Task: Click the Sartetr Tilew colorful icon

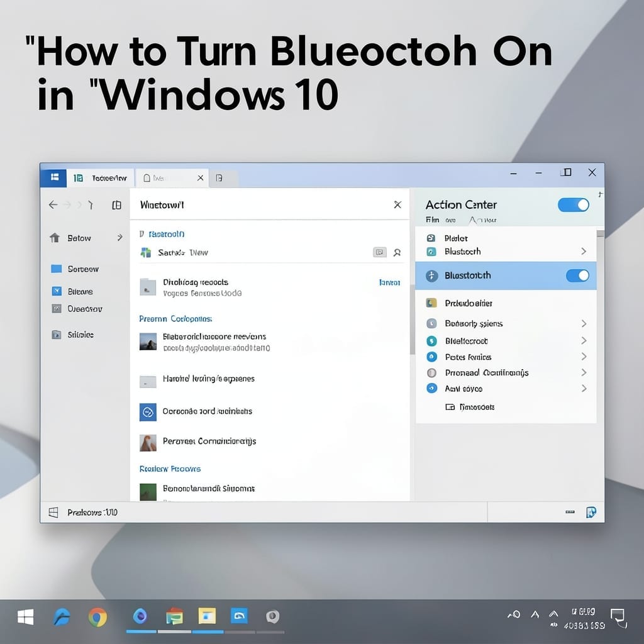Action: point(146,252)
